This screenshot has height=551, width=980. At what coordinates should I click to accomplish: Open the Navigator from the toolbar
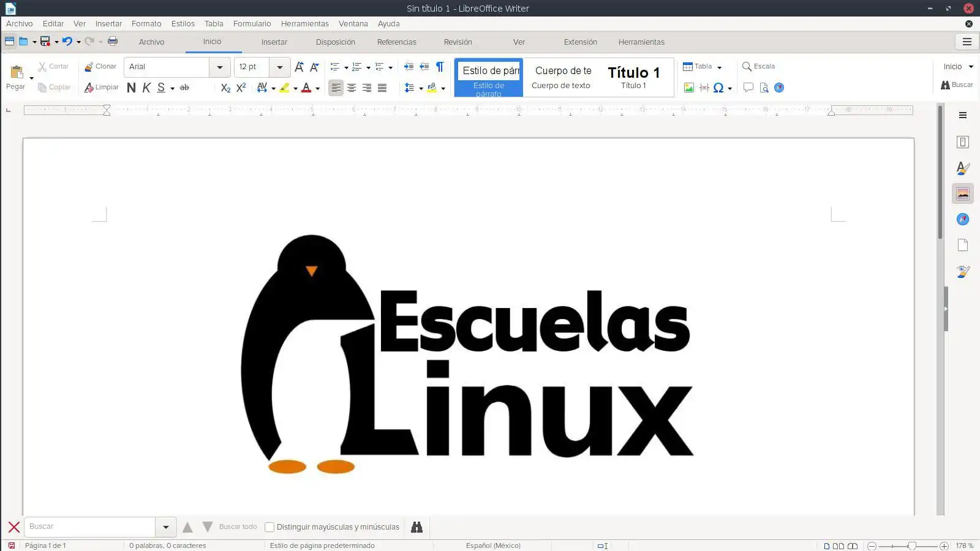click(x=779, y=88)
